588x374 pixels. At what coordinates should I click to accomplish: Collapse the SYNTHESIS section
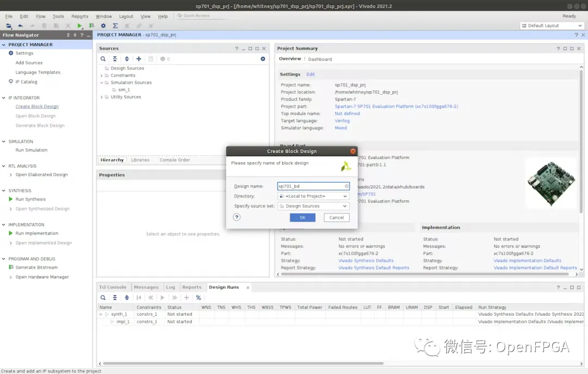(x=4, y=191)
